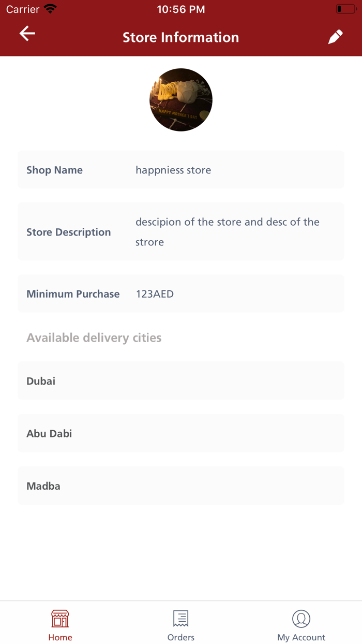Tap the happniess store name value

point(173,170)
